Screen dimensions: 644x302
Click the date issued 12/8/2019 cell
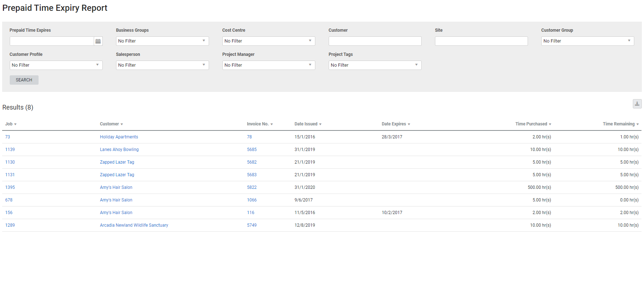point(305,225)
